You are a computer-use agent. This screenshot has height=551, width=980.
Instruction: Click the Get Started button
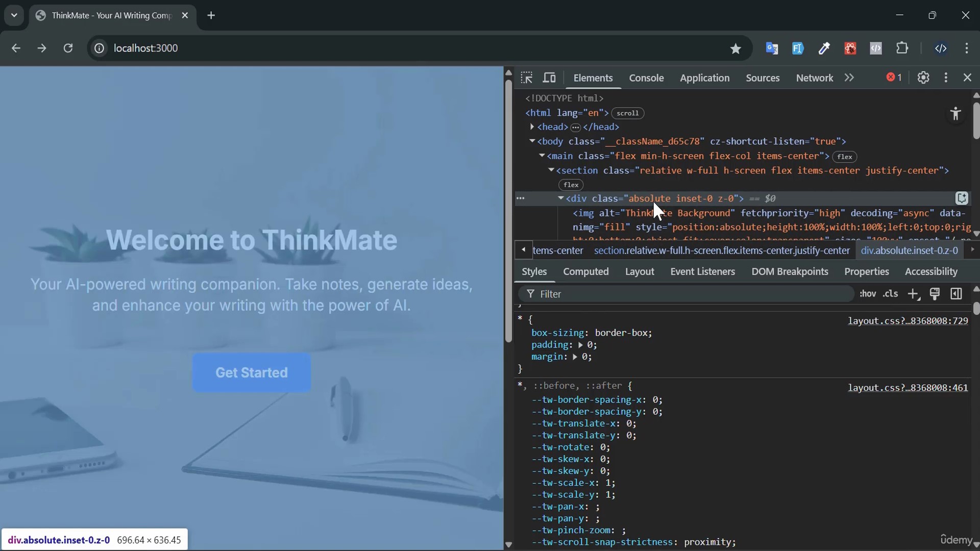click(x=252, y=373)
